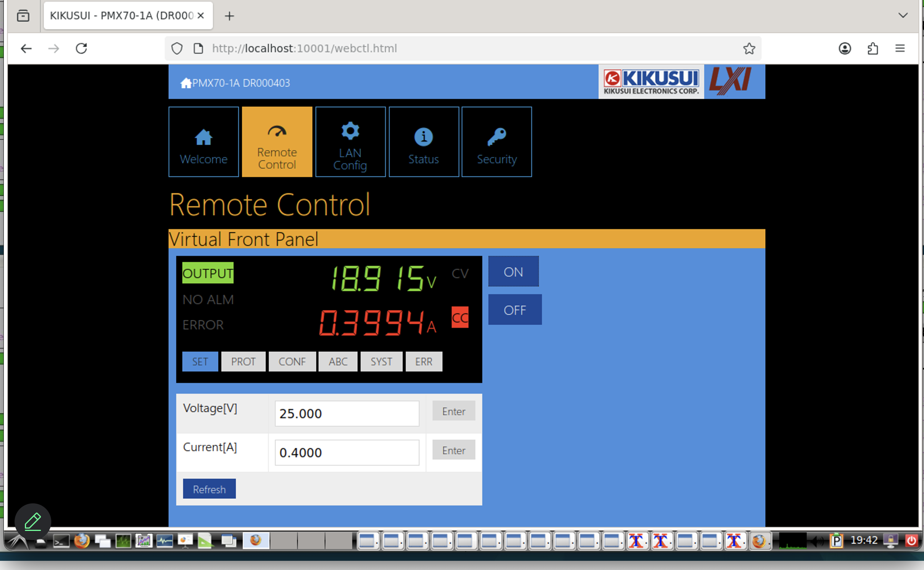Open recent browsing tab view button

point(23,16)
